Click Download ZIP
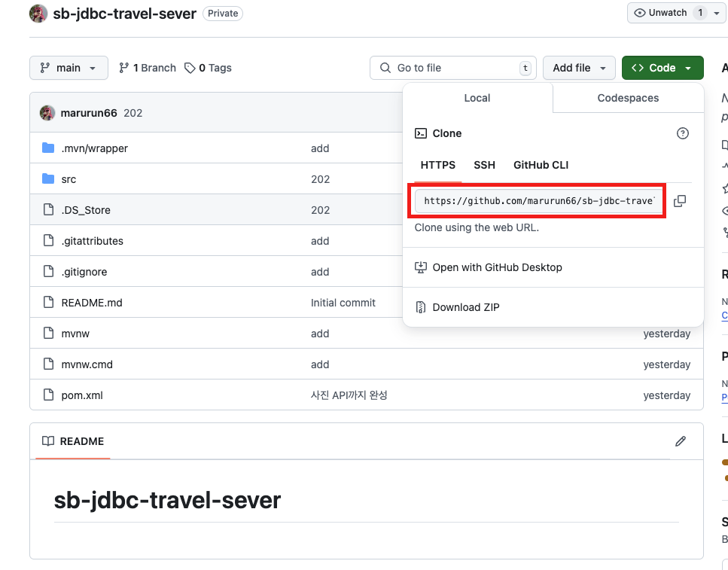728x570 pixels. coord(466,307)
